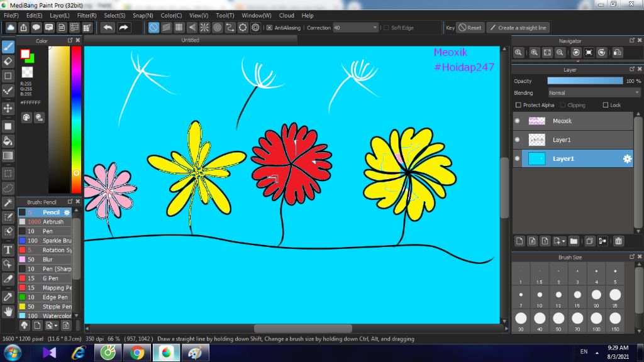
Task: Open settings gear on the Pencil brush
Action: point(67,212)
